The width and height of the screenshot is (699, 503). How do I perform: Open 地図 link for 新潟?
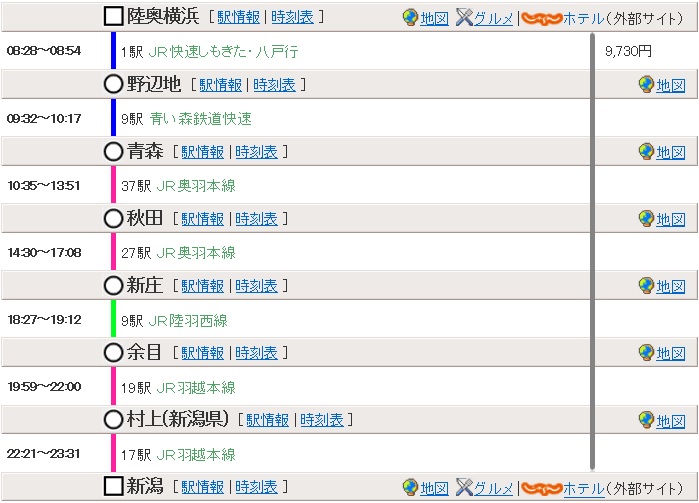434,488
